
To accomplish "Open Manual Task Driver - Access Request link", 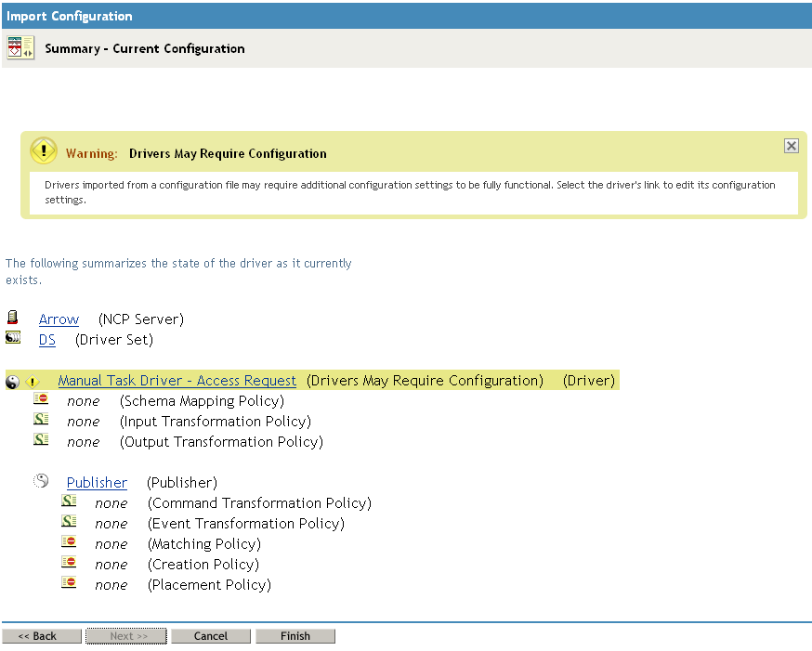I will click(x=177, y=381).
